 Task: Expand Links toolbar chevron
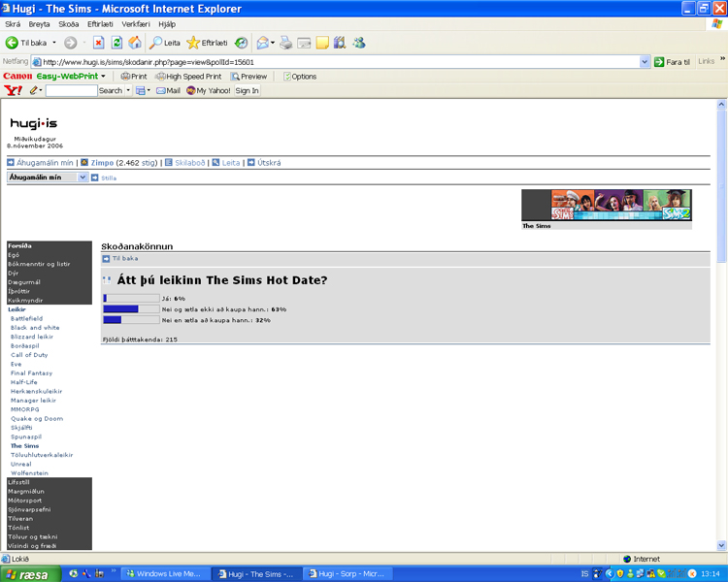point(722,59)
